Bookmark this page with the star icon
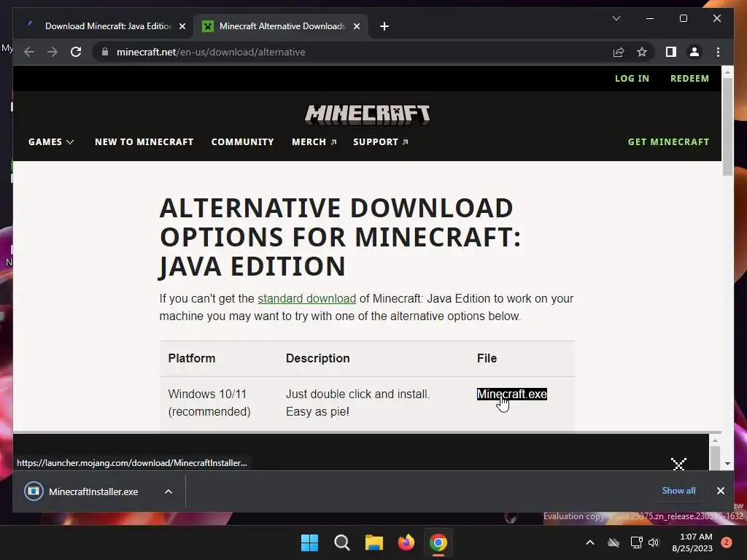The height and width of the screenshot is (560, 747). (x=642, y=52)
